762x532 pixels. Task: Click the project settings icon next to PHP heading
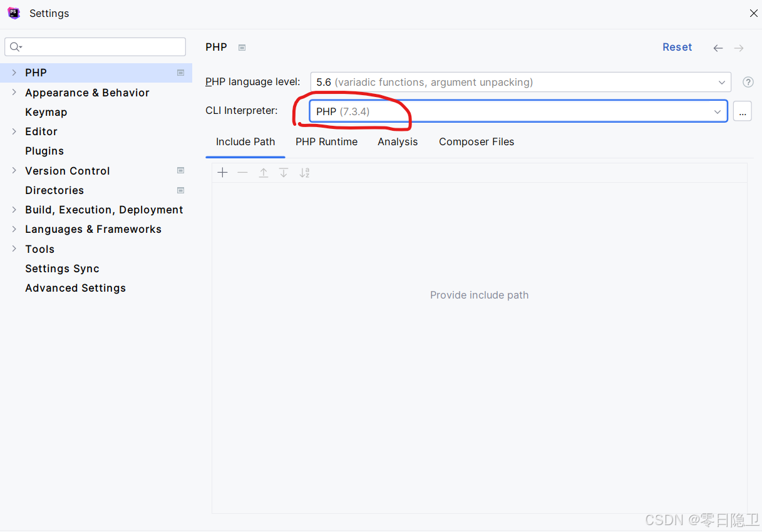242,48
